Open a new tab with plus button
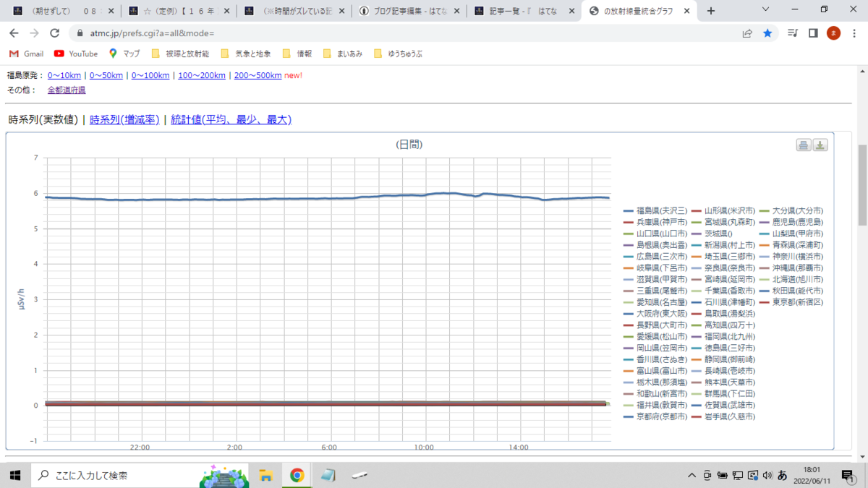This screenshot has width=868, height=488. [x=711, y=11]
